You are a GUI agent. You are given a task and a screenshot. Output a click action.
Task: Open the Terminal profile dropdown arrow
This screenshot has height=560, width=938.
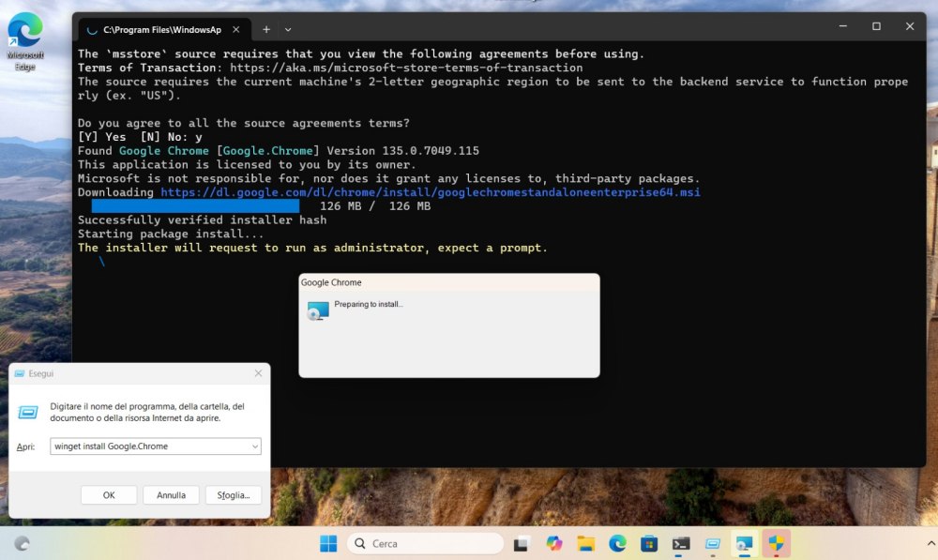(x=288, y=29)
